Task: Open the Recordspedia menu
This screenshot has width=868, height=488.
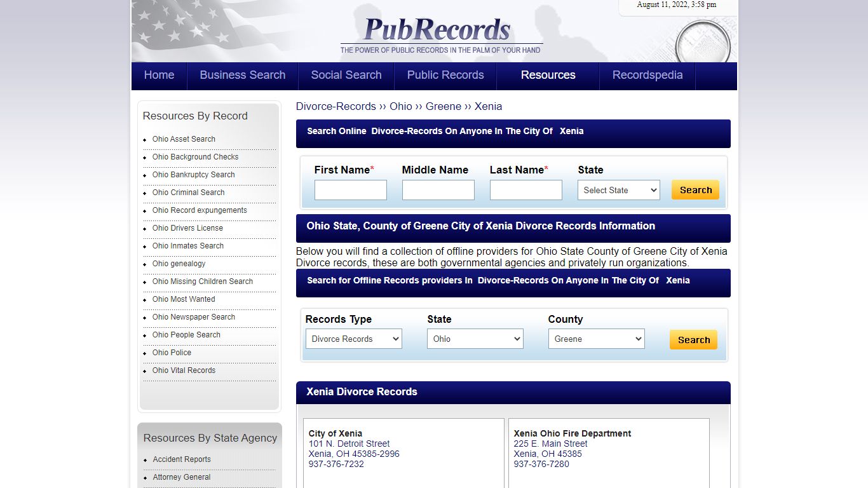Action: tap(648, 75)
